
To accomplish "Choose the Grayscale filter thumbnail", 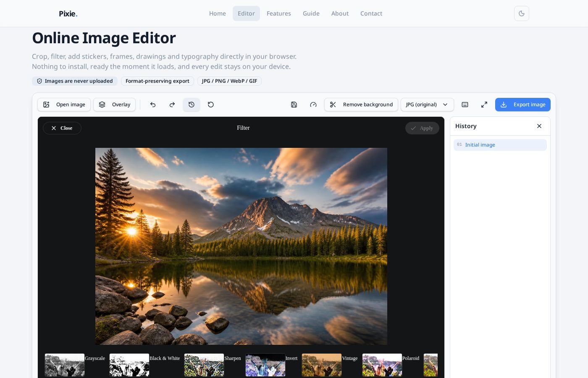I will coord(65,365).
